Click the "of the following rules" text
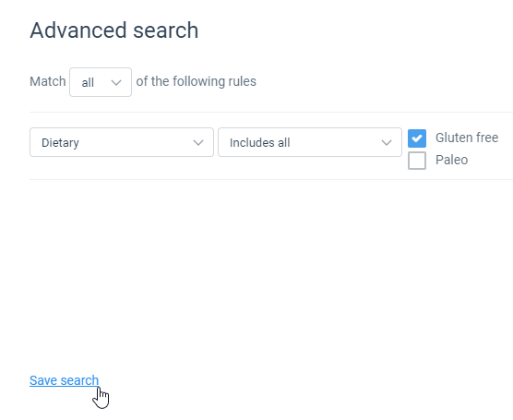513x420 pixels. 197,81
